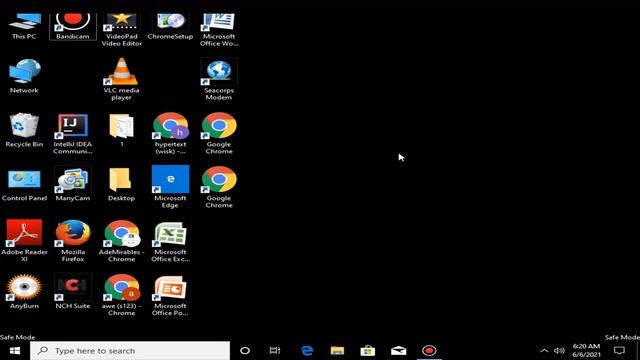Switch to Bandicam recording taskbar button

(x=429, y=351)
